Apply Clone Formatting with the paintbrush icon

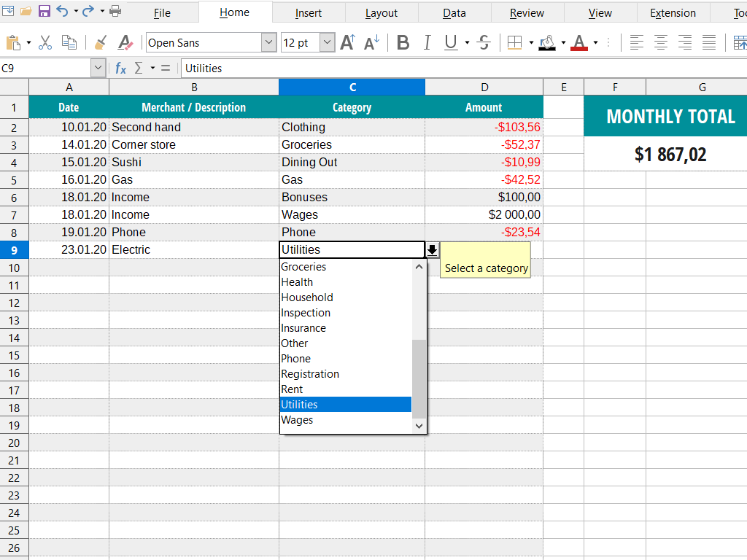[100, 42]
